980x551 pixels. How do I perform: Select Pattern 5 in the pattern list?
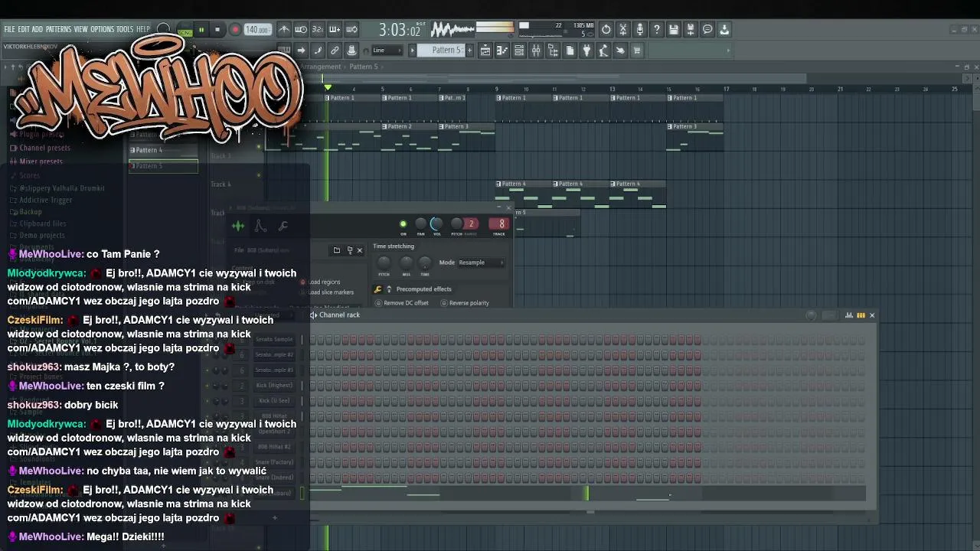[x=163, y=166]
